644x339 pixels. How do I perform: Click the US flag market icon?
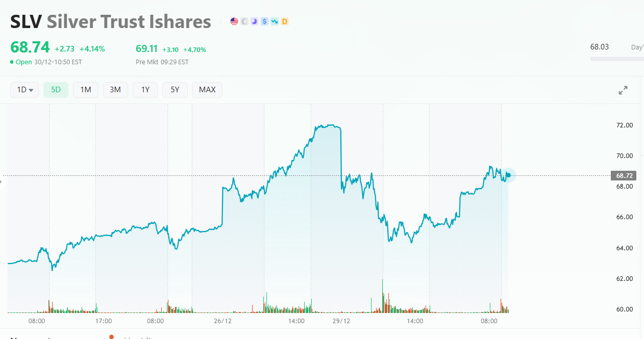click(x=234, y=21)
